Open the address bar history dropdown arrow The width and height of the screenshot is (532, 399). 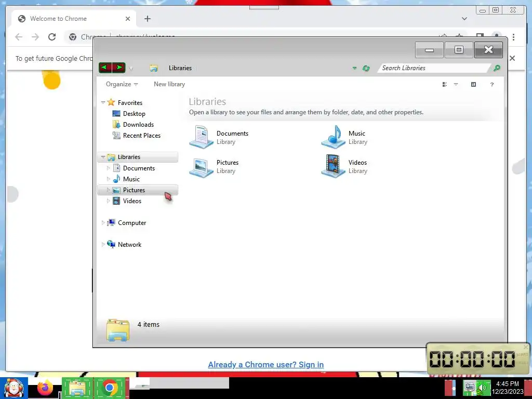[x=354, y=68]
